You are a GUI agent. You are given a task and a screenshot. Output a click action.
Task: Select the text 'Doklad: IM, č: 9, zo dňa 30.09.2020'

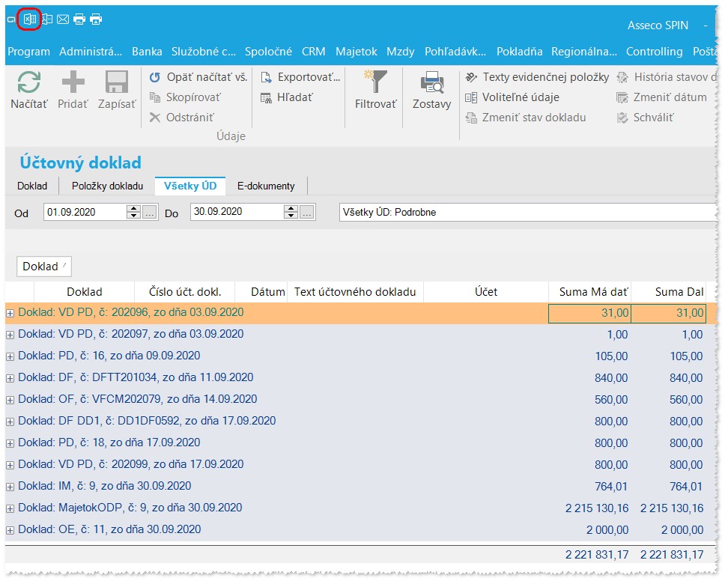(x=104, y=486)
